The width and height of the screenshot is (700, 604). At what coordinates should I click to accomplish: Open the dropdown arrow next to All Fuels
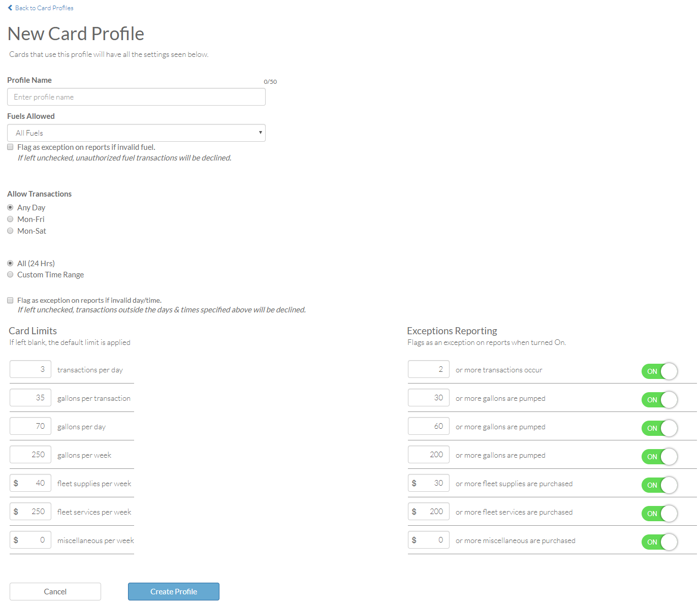tap(260, 133)
